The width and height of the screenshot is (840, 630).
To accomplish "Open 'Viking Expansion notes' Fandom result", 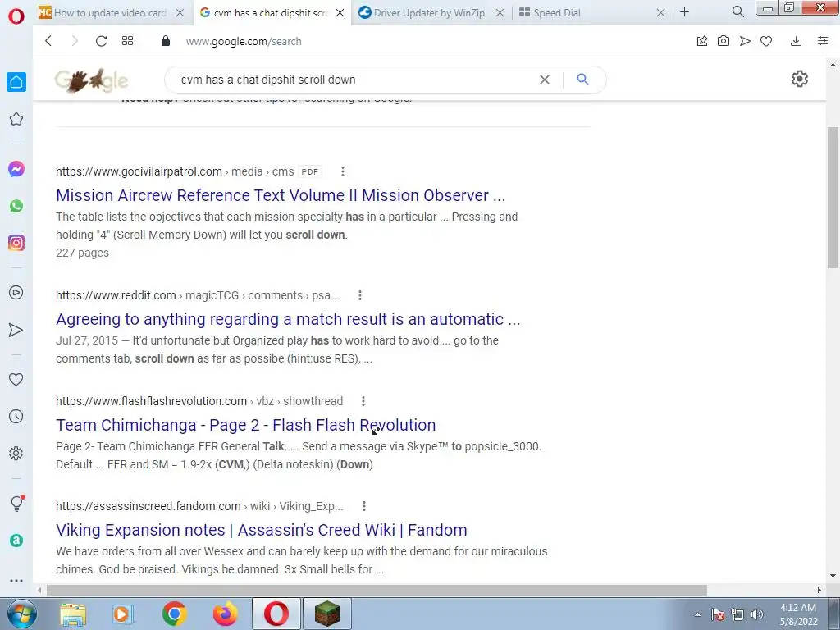I will pos(261,530).
